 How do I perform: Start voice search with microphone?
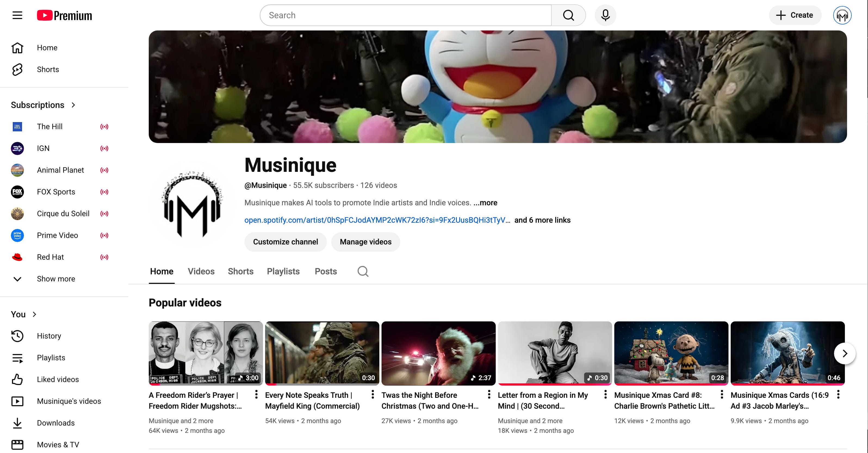coord(605,15)
